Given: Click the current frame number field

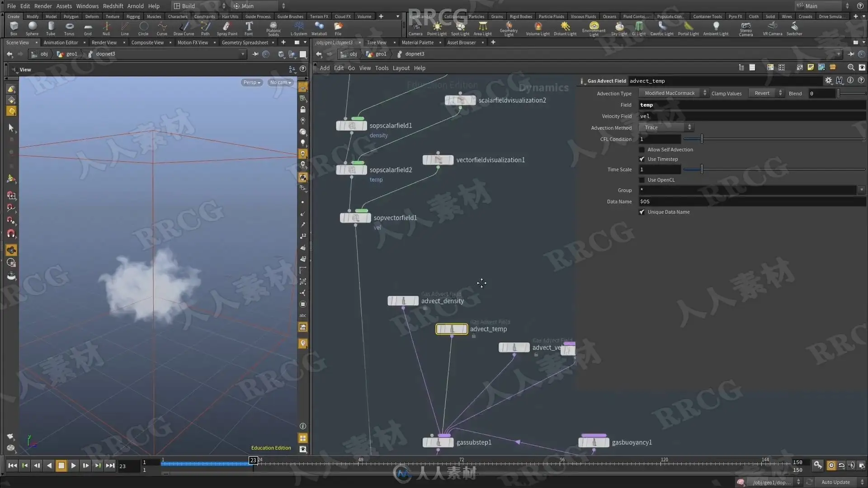Looking at the screenshot, I should [x=128, y=466].
